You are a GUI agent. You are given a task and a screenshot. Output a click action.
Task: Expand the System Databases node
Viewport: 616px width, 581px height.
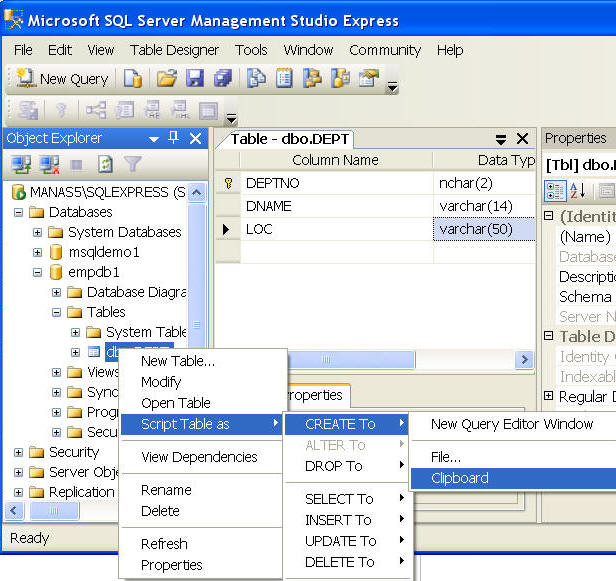coord(37,232)
